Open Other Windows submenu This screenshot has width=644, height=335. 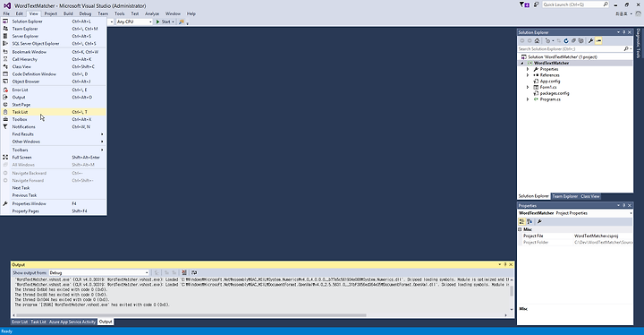point(54,142)
